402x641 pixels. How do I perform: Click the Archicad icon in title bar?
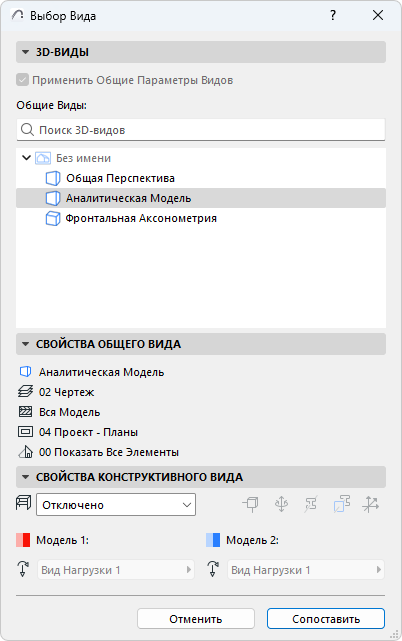[x=18, y=16]
